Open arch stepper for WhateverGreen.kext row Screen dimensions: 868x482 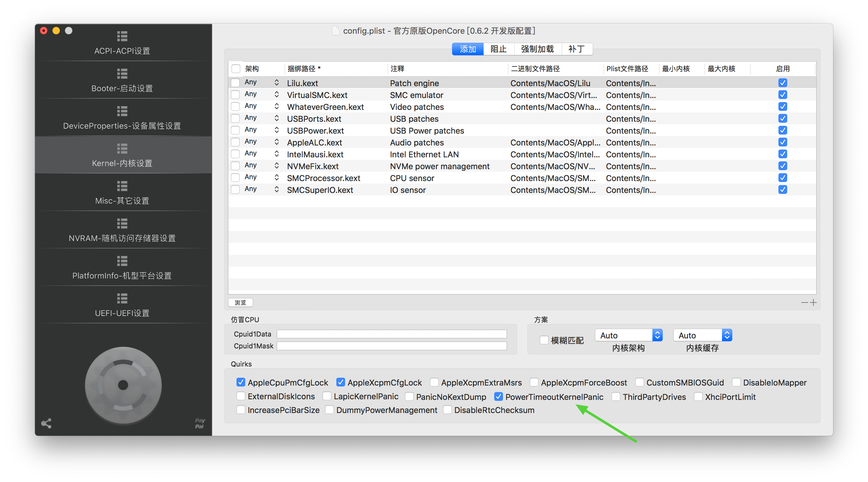click(x=276, y=106)
